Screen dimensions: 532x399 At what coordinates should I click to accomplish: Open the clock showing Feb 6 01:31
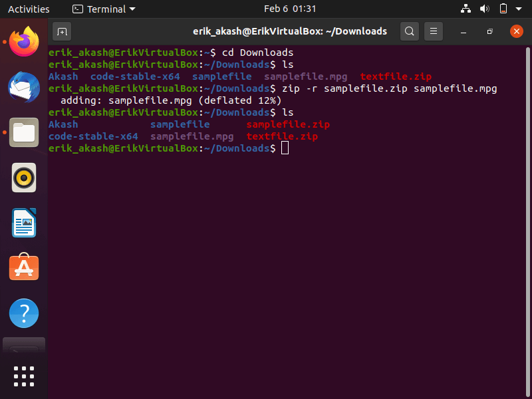(290, 9)
